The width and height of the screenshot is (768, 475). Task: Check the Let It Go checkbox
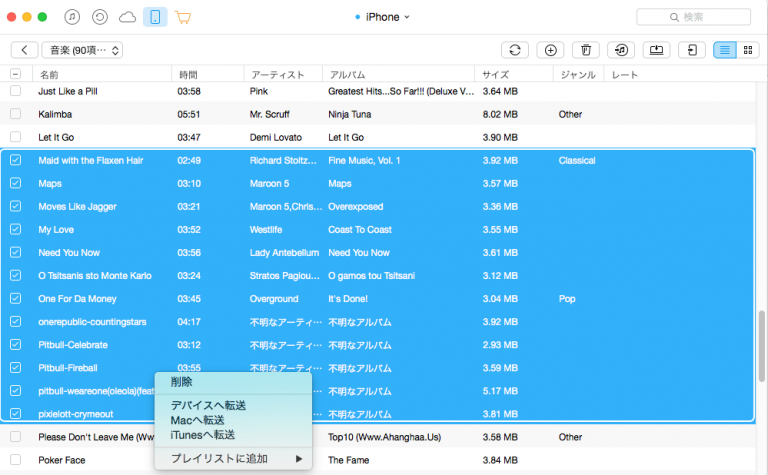click(x=16, y=137)
